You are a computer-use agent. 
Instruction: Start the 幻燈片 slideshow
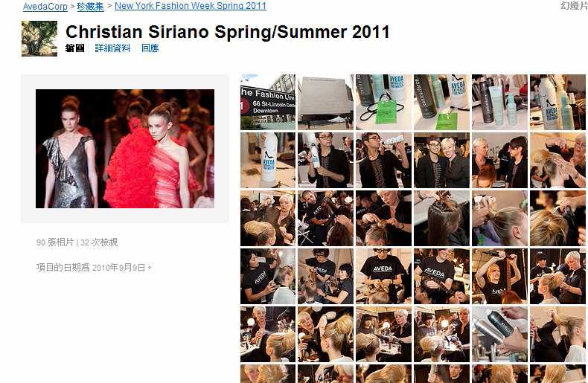coord(574,6)
